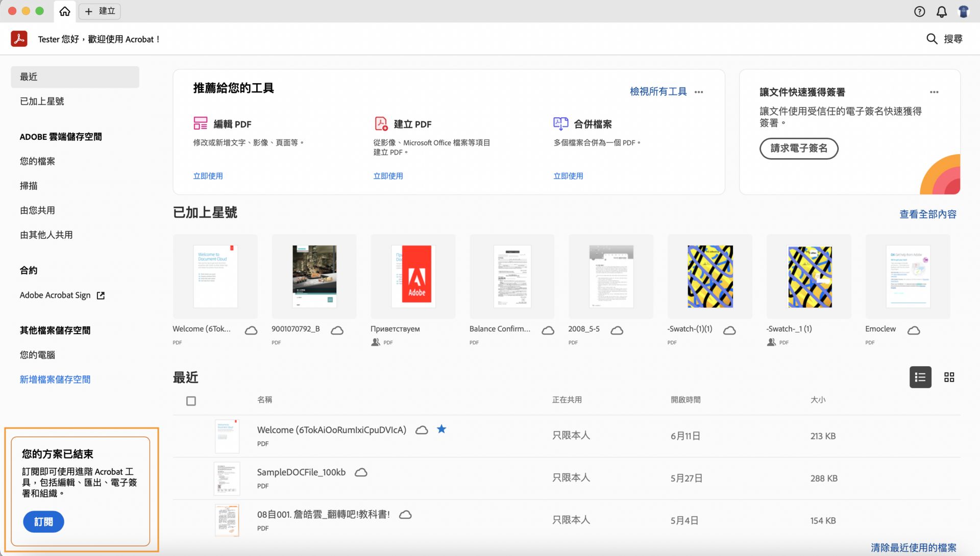The image size is (980, 556).
Task: Check the select-all checkbox in 最近 list
Action: [x=191, y=401]
